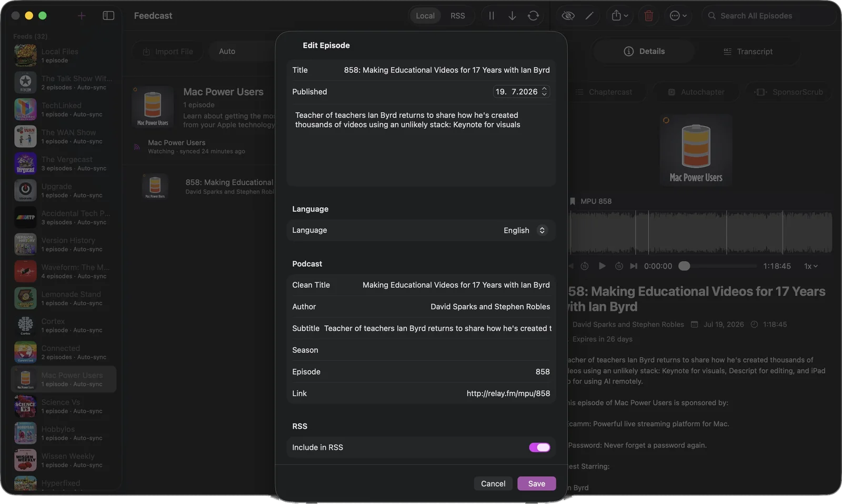Select The Talk Show feed icon
The height and width of the screenshot is (504, 842).
[x=25, y=83]
